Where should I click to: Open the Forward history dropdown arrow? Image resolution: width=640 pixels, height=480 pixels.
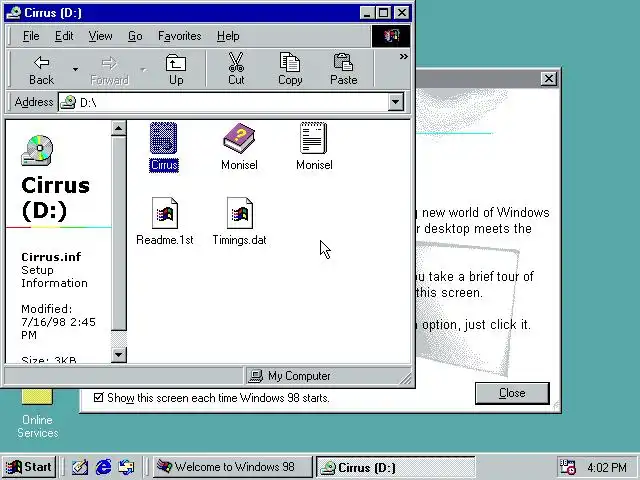tap(143, 69)
